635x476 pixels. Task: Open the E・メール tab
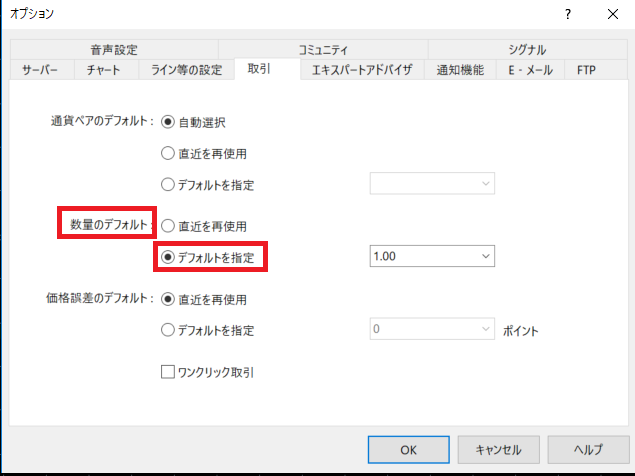pyautogui.click(x=530, y=70)
